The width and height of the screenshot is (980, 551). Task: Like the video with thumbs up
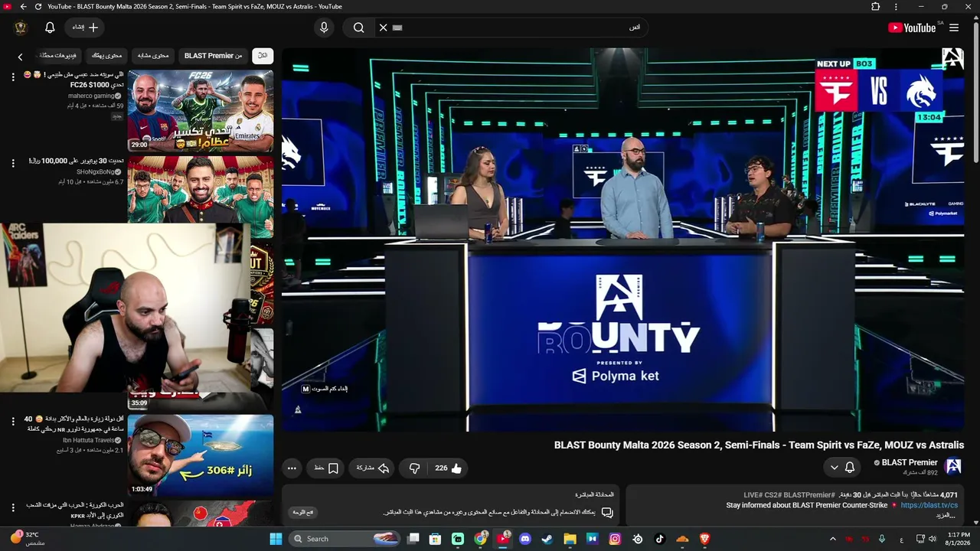pos(449,468)
